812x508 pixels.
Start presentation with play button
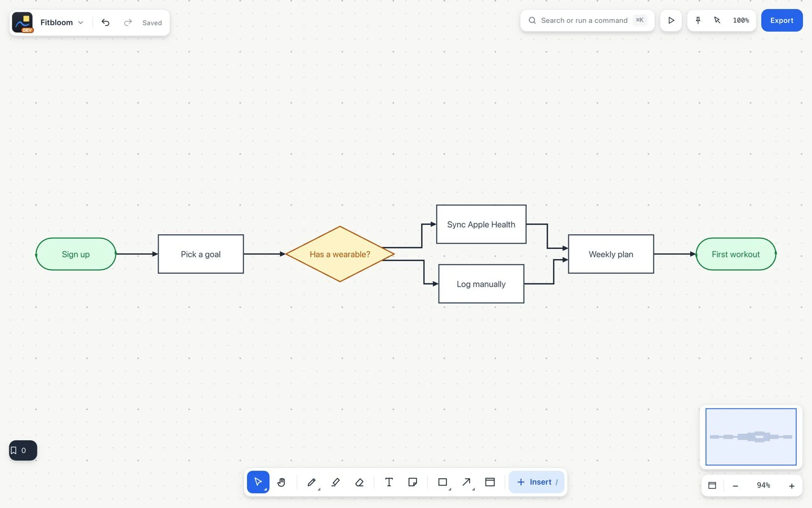671,20
